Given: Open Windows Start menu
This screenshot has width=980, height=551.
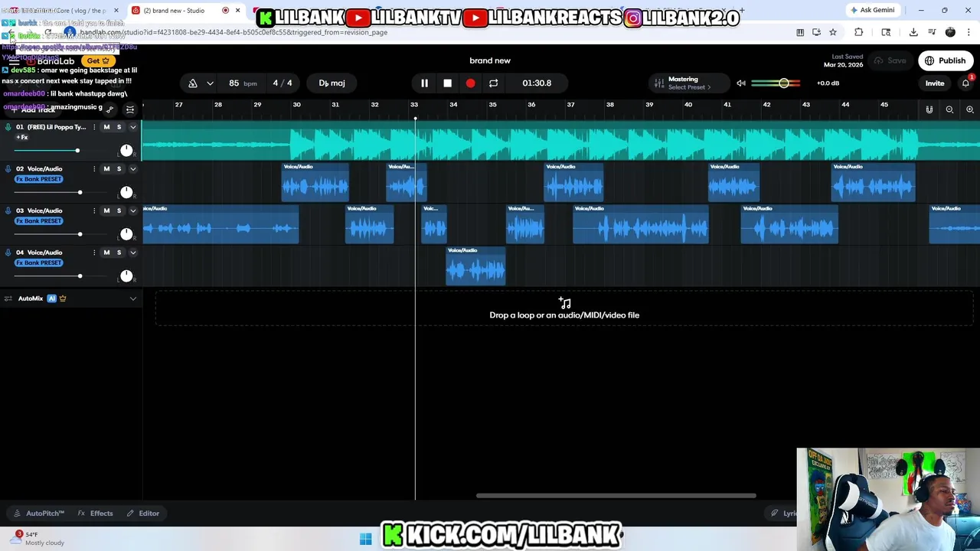Looking at the screenshot, I should [365, 540].
